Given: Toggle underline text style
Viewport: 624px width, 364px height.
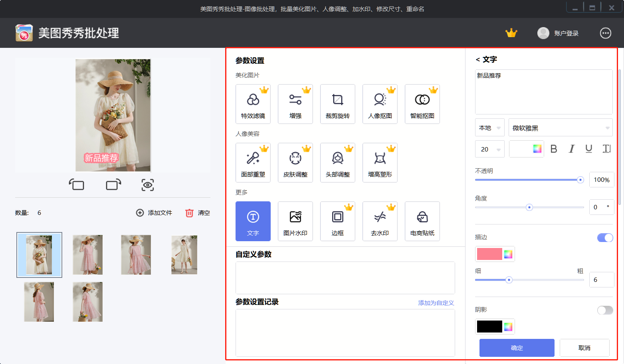Looking at the screenshot, I should (588, 149).
